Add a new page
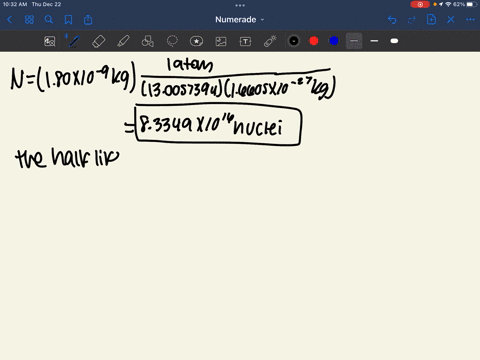Screen dimensions: 480x360 (x=431, y=20)
